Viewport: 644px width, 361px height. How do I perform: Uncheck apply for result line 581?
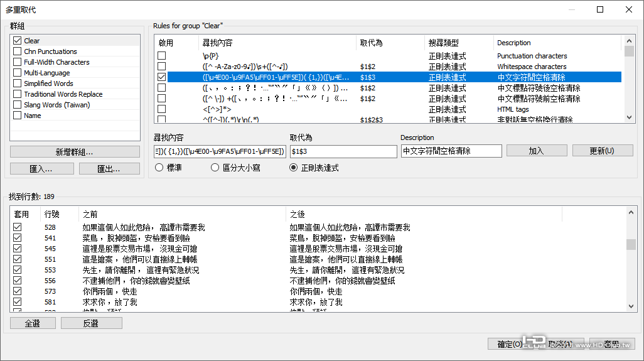pyautogui.click(x=17, y=302)
